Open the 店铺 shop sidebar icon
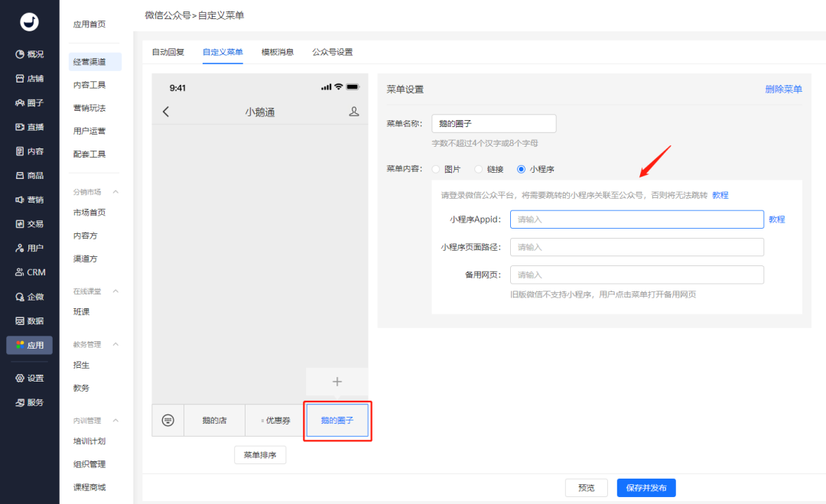The height and width of the screenshot is (504, 826). (20, 79)
